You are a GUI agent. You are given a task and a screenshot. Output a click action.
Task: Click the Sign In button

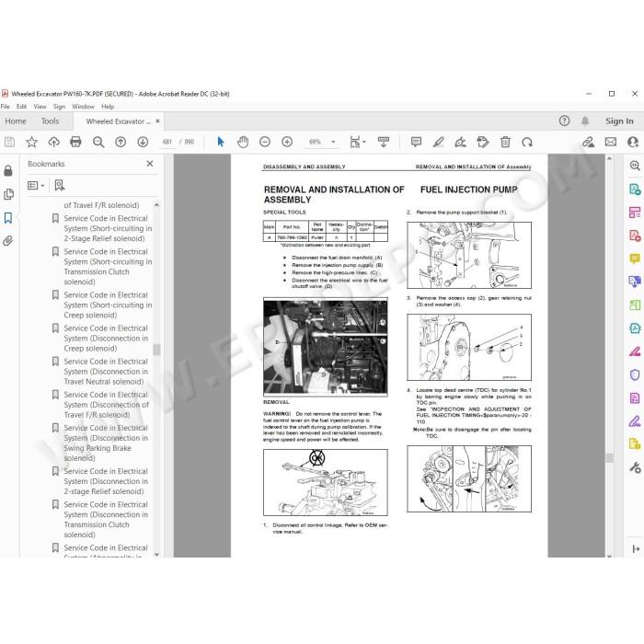pyautogui.click(x=619, y=121)
